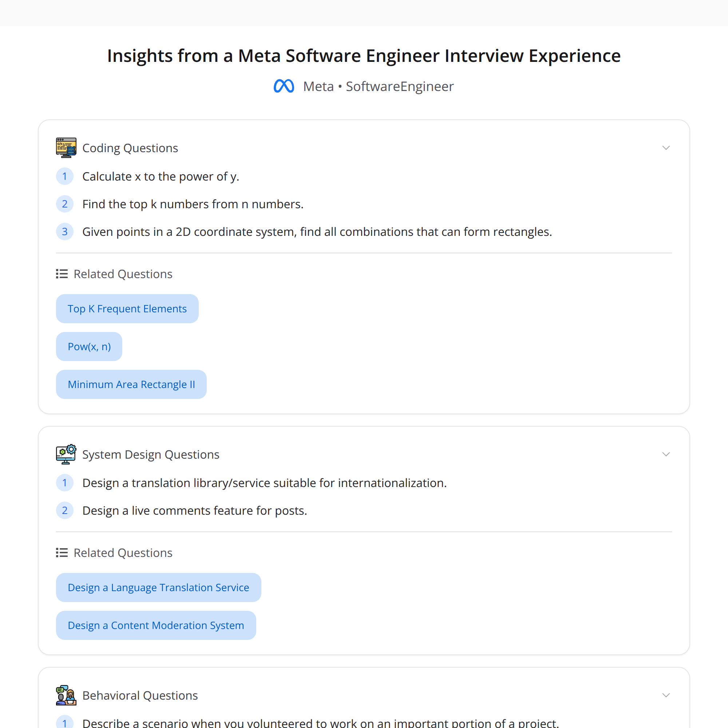
Task: Click 'Calculate x to the power of y.'
Action: [x=161, y=176]
